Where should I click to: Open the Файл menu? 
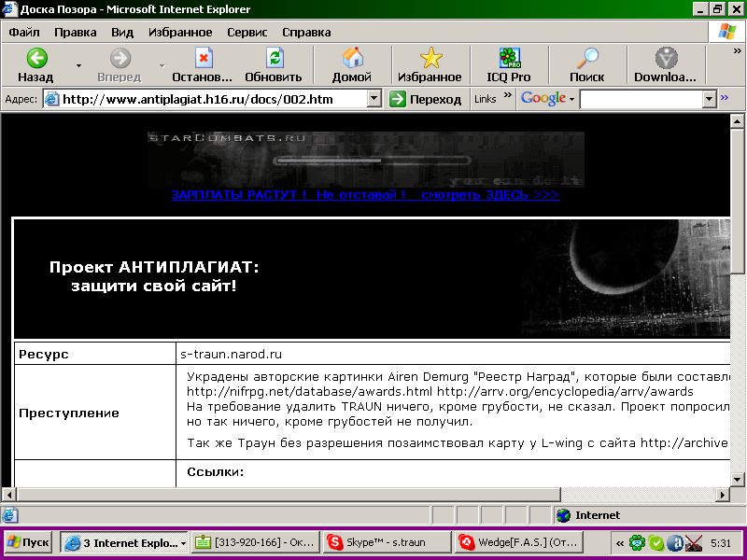(x=24, y=33)
